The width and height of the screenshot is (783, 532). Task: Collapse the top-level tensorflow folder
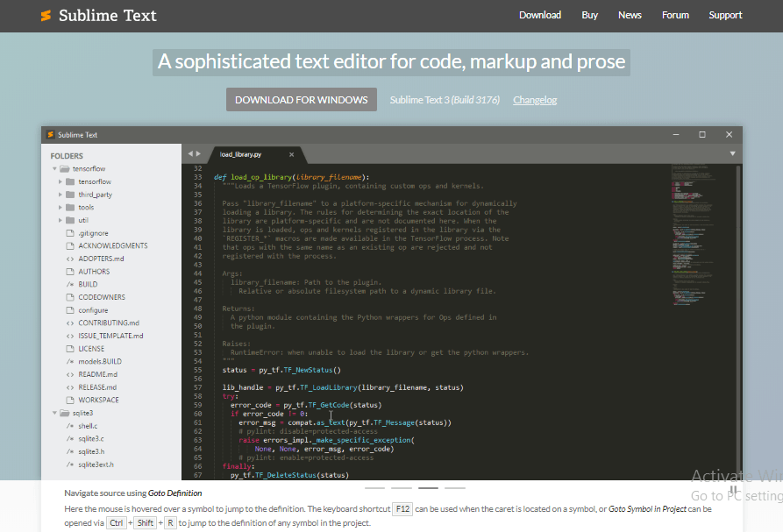[x=54, y=168]
